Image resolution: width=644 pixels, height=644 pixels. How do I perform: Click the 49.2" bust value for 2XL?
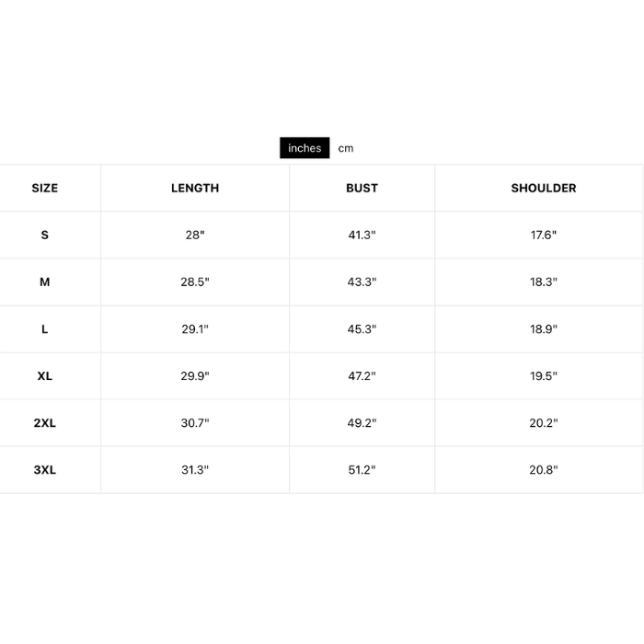click(362, 423)
